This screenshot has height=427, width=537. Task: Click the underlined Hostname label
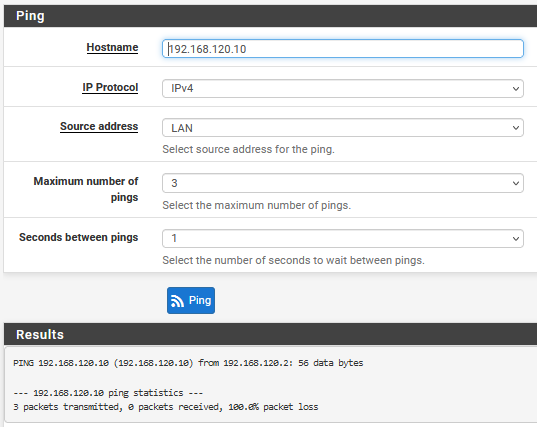pyautogui.click(x=112, y=47)
